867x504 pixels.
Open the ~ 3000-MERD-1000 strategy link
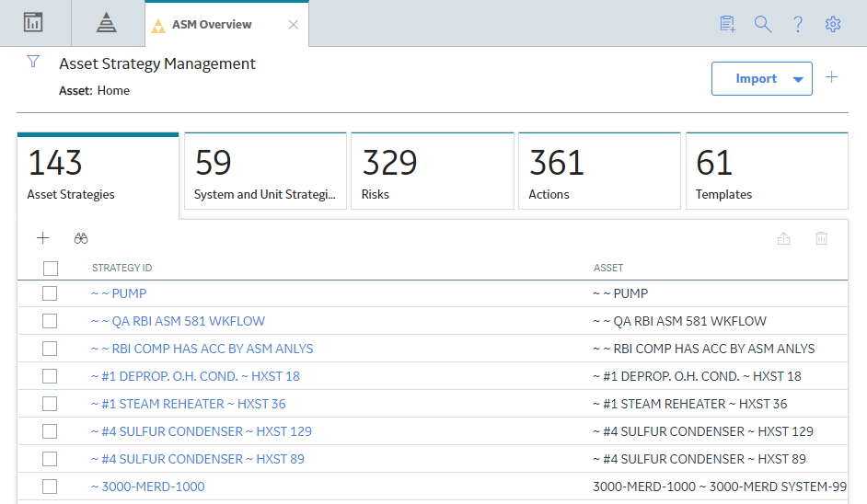click(x=148, y=487)
